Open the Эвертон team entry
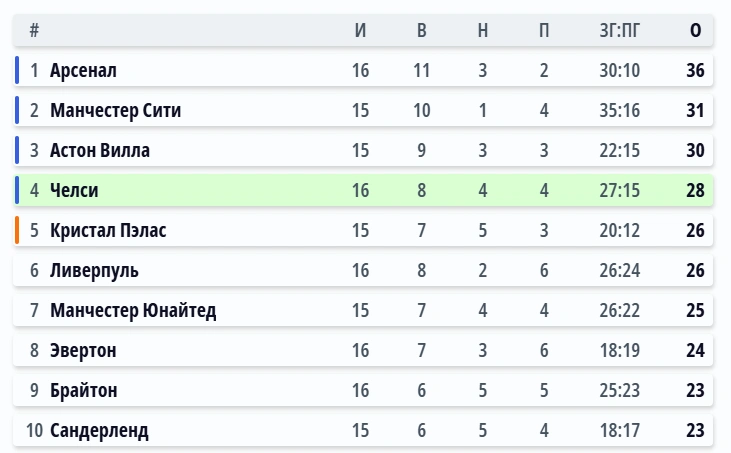Viewport: 731px width, 453px height. coord(83,351)
